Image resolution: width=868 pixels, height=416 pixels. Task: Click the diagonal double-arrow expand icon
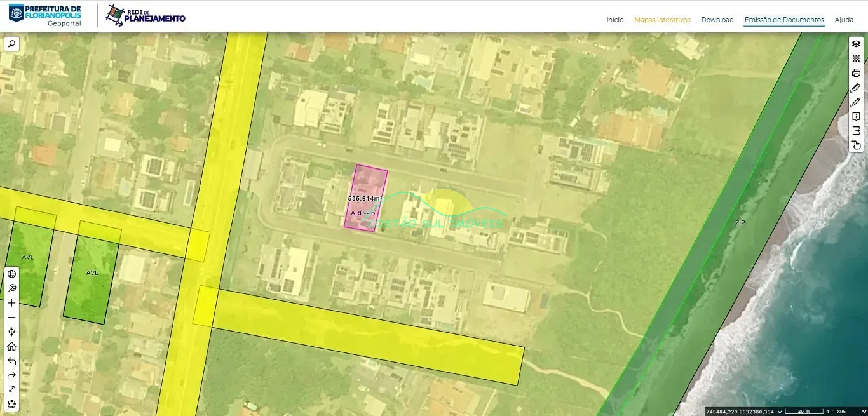point(11,389)
